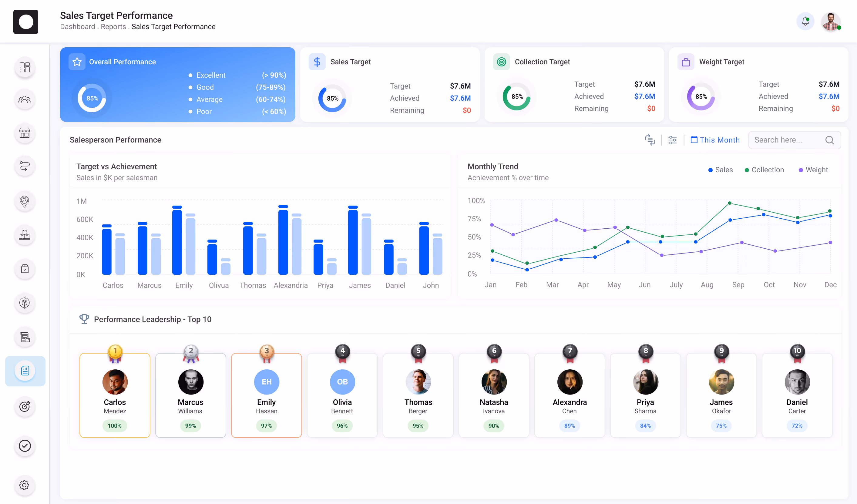Image resolution: width=857 pixels, height=504 pixels.
Task: Open the notifications bell
Action: (x=805, y=22)
